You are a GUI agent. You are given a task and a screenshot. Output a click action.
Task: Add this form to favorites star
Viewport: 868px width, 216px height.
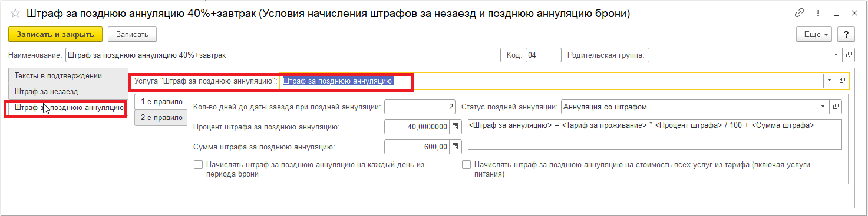point(15,13)
